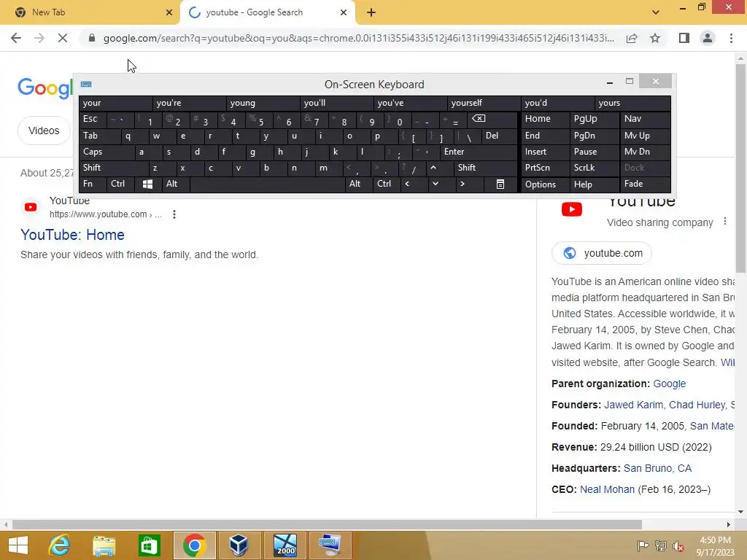The height and width of the screenshot is (560, 747).
Task: Click the context menu key on the On-Screen Keyboard
Action: coord(500,184)
